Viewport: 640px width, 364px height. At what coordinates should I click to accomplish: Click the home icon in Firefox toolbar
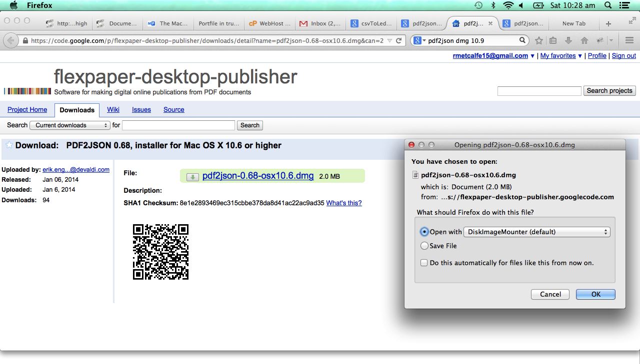coord(583,40)
